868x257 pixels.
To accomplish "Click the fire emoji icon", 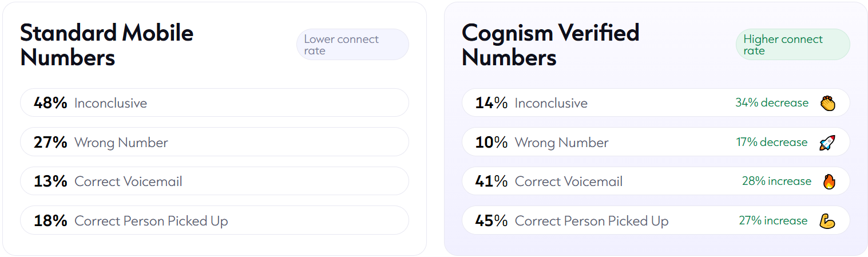I will coord(829,181).
